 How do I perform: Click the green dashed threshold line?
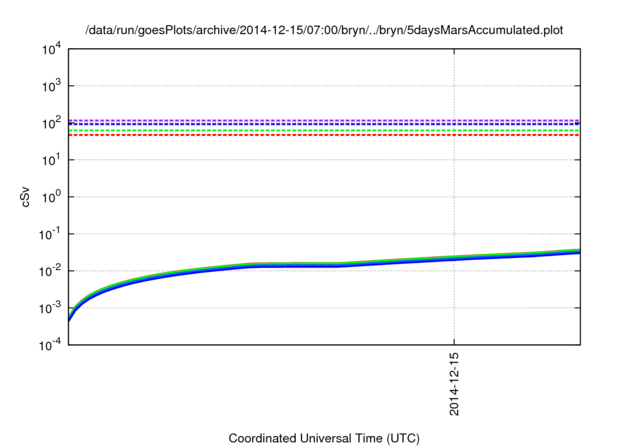[324, 131]
